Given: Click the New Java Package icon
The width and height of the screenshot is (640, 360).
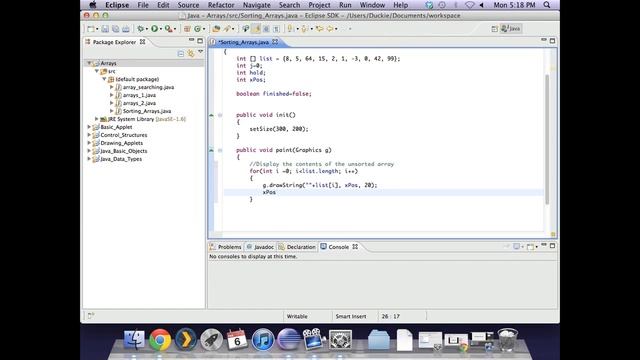Looking at the screenshot, I should (x=187, y=29).
